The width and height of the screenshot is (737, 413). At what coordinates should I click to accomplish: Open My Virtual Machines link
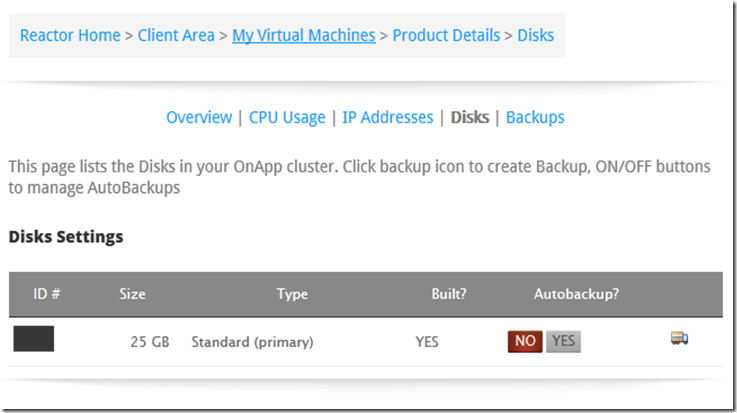click(304, 35)
